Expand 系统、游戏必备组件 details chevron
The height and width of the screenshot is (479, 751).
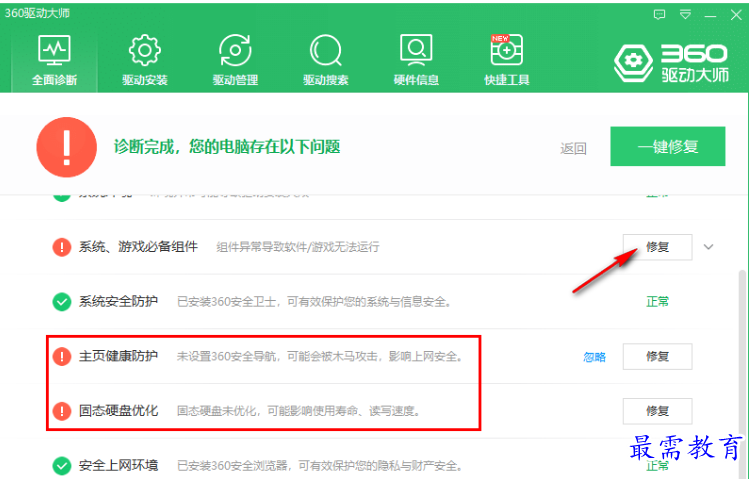coord(708,247)
